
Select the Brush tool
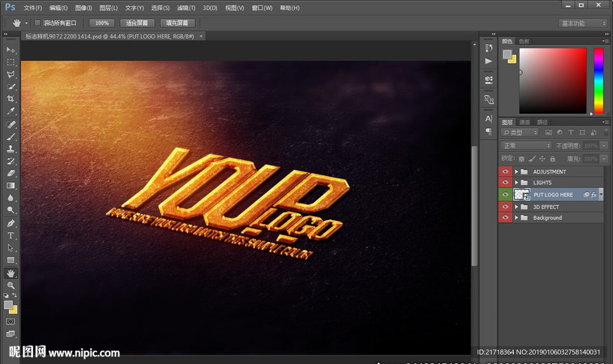[x=11, y=136]
